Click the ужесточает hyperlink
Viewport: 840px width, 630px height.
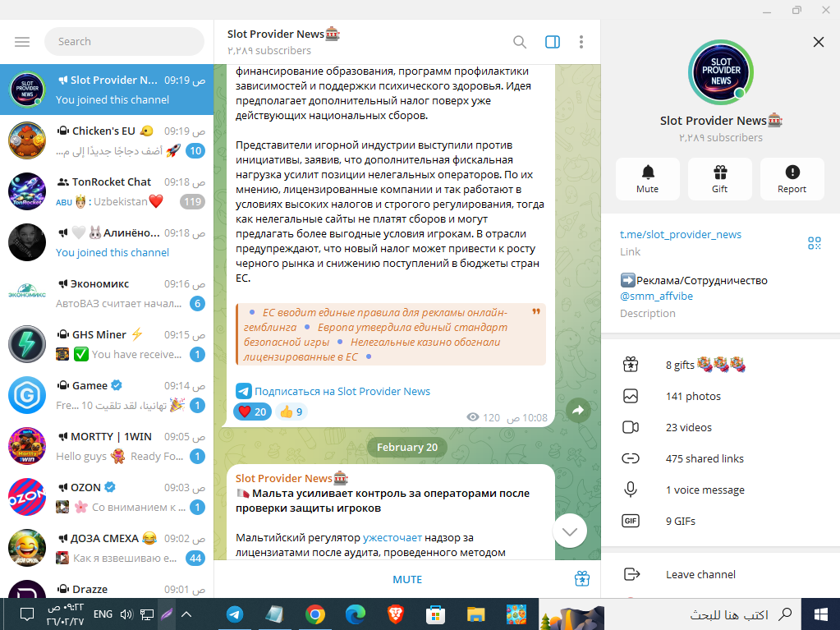(392, 537)
